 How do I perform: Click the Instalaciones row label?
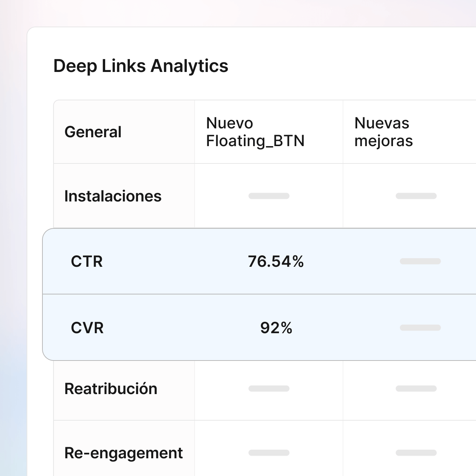tap(113, 196)
